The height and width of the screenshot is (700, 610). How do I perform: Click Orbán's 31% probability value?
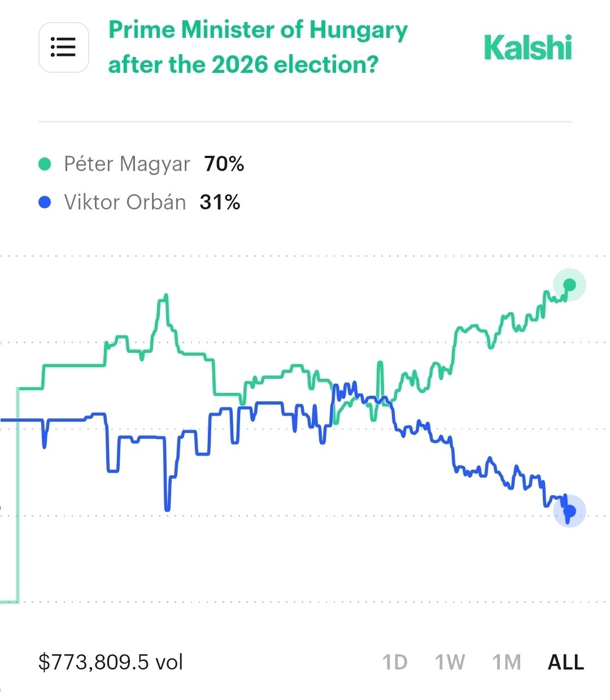click(x=220, y=202)
